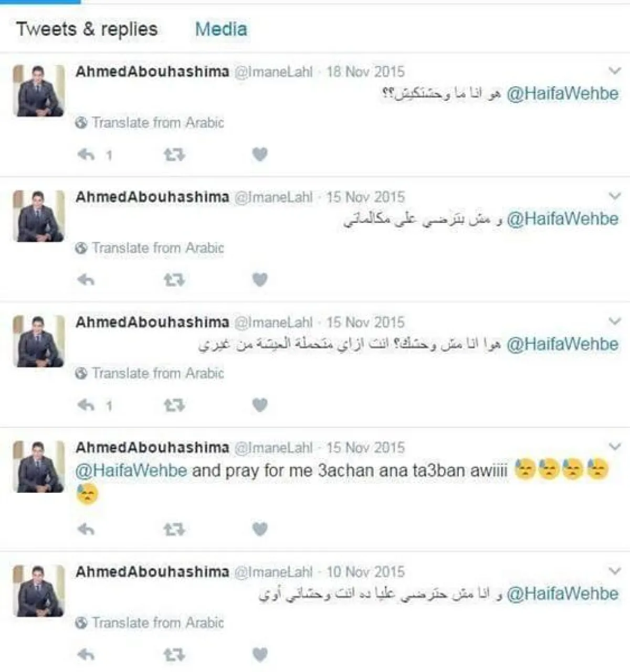The height and width of the screenshot is (672, 630).
Task: Open the 10 Nov tweet options chevron
Action: (614, 571)
